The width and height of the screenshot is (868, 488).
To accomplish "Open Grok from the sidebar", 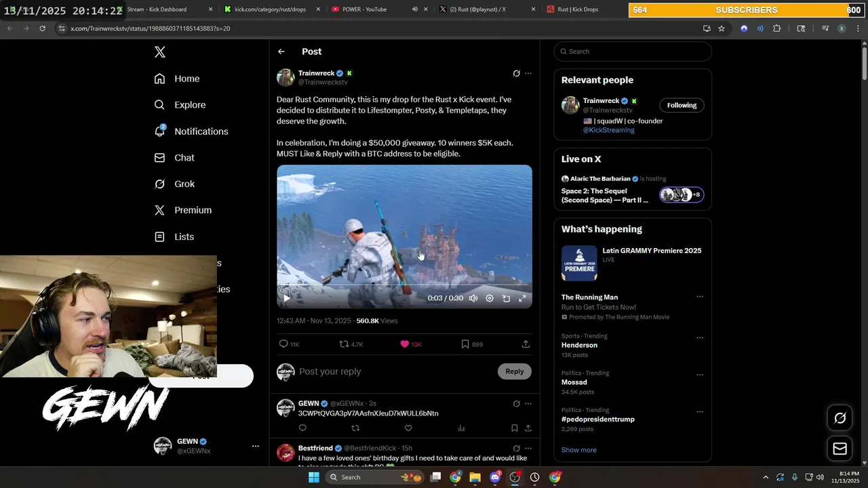I will tap(174, 184).
